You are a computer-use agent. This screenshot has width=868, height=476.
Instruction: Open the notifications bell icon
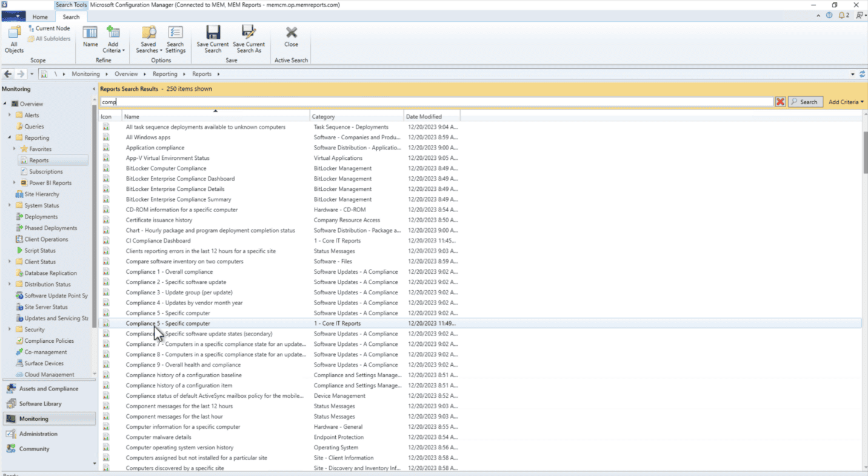click(843, 15)
